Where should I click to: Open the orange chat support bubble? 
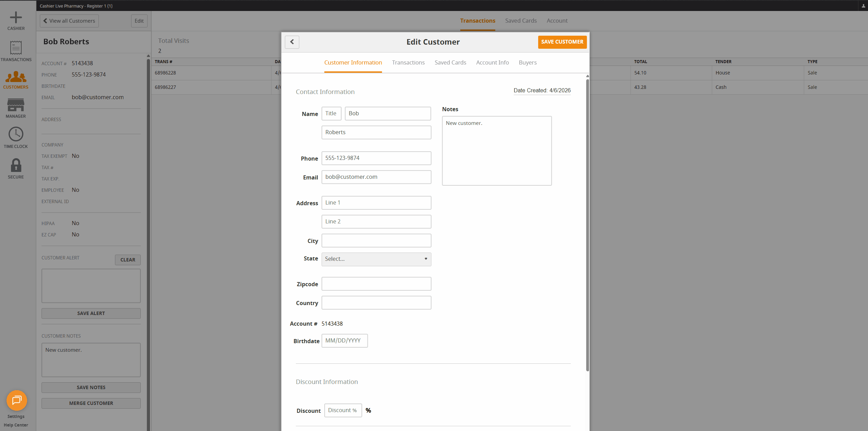16,400
